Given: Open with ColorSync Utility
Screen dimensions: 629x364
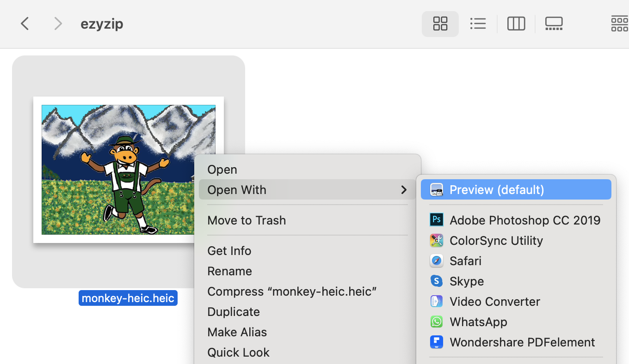Looking at the screenshot, I should (496, 240).
